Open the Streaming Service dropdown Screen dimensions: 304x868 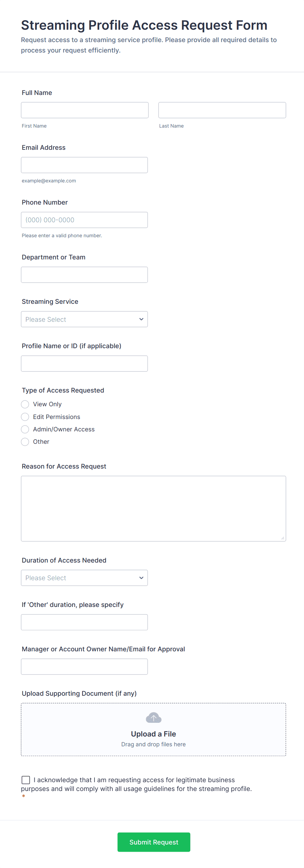tap(84, 319)
